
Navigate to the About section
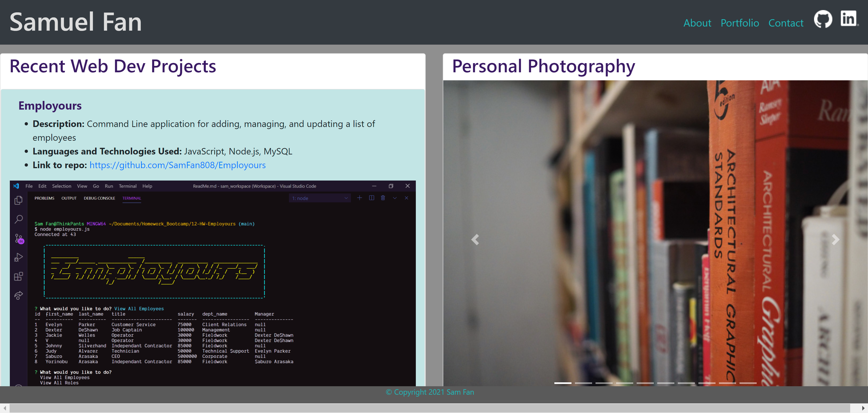click(697, 23)
